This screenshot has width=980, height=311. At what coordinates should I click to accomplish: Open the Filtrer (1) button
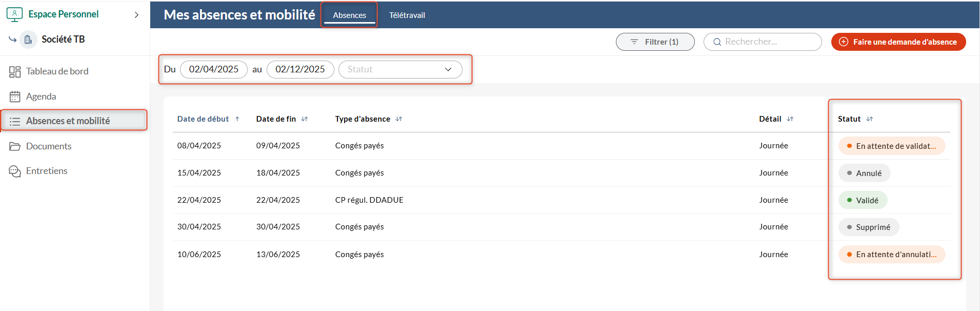(x=655, y=42)
